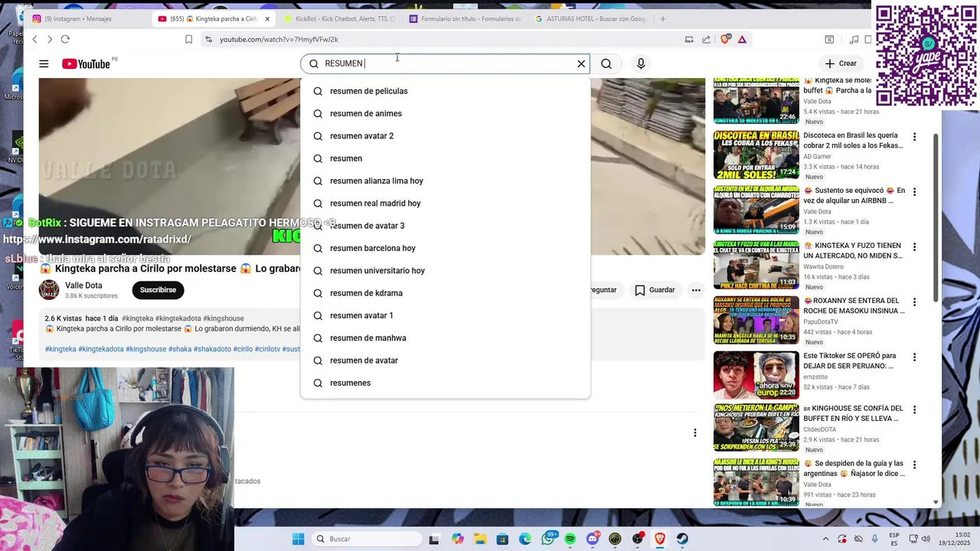Show hidden system tray icons chevron
Viewport: 980px width, 551px height.
coord(825,539)
